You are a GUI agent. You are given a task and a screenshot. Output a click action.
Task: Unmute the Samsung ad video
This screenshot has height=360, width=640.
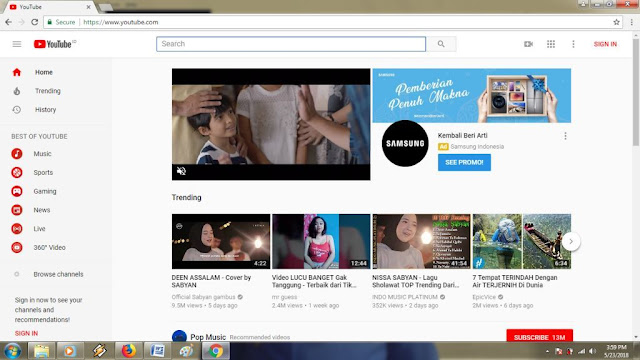(x=181, y=171)
